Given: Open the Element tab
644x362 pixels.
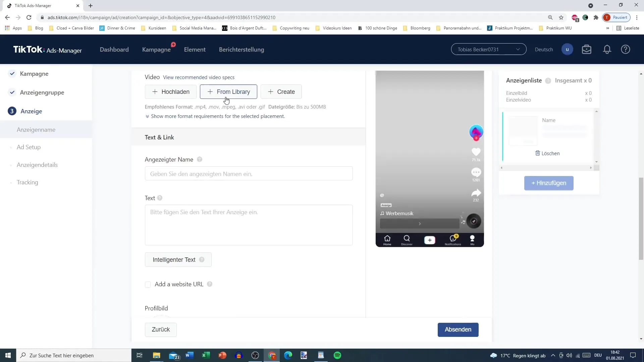Looking at the screenshot, I should tap(195, 50).
